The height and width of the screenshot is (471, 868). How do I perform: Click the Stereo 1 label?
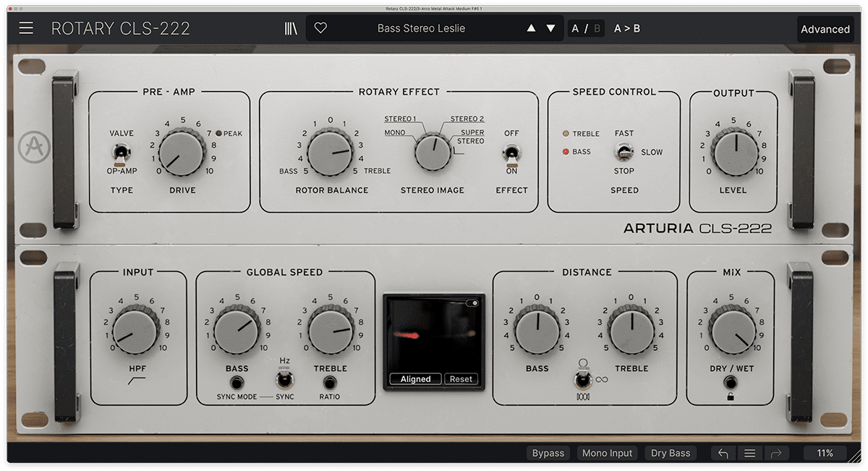click(400, 119)
